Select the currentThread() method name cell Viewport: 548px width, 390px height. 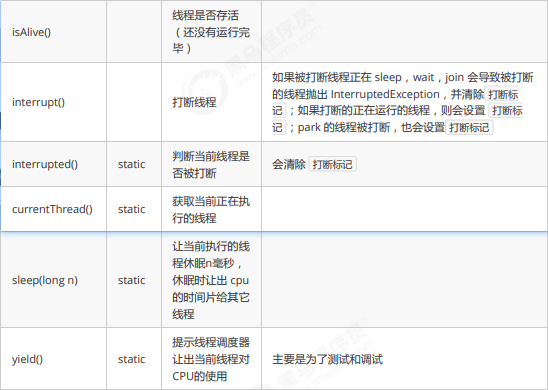[x=52, y=209]
